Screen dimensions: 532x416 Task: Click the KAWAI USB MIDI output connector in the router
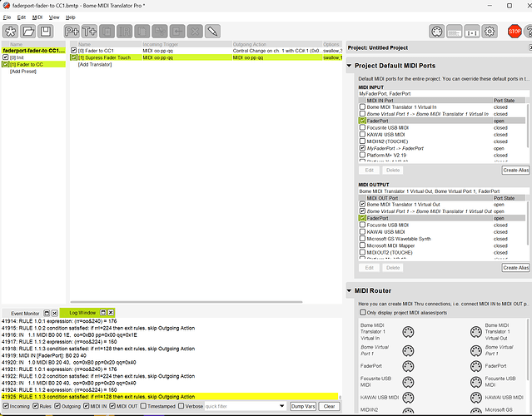[x=476, y=398]
